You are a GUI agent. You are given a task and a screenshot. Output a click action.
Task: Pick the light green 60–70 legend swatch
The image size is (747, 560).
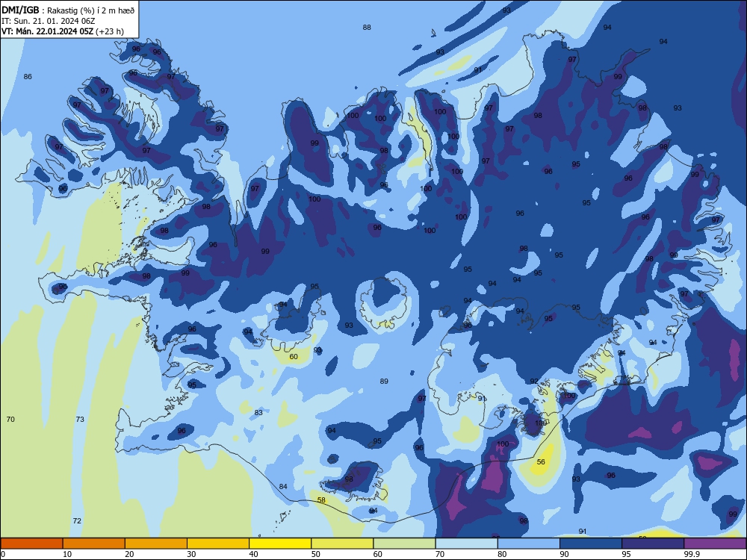[x=404, y=544]
